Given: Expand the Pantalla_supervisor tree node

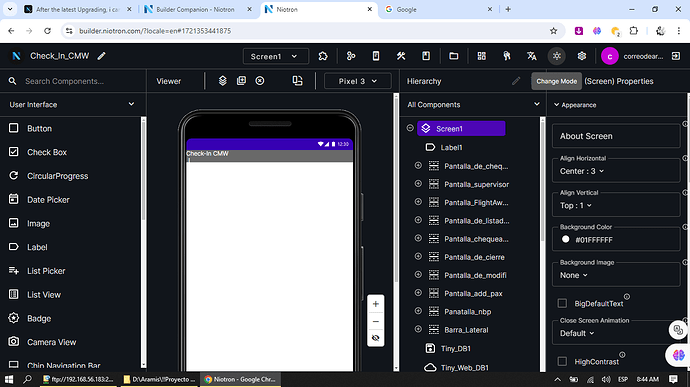Looking at the screenshot, I should click(x=418, y=184).
